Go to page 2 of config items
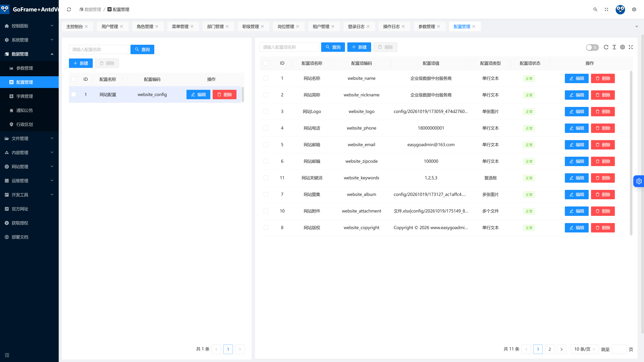The image size is (644, 362). [x=550, y=349]
